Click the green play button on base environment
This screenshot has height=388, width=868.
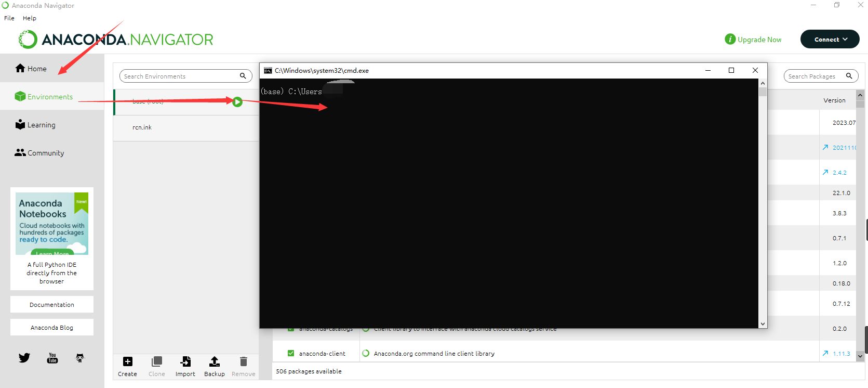coord(237,102)
